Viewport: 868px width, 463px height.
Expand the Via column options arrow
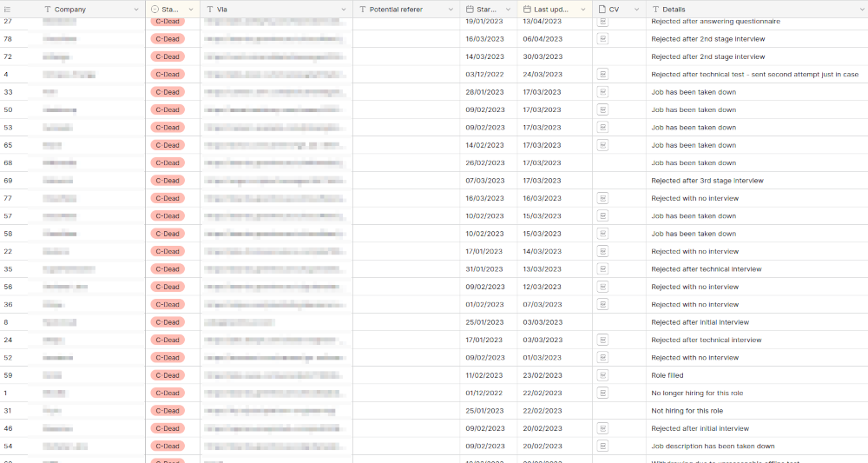coord(343,10)
